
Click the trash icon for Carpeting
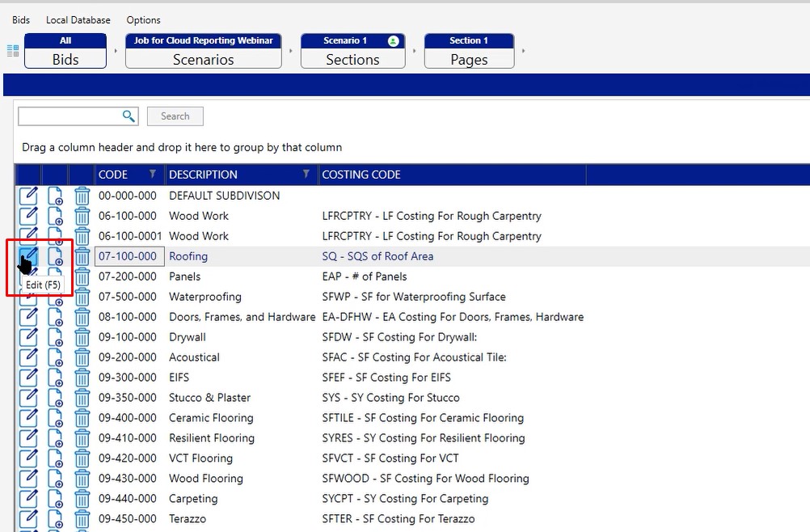(x=82, y=499)
